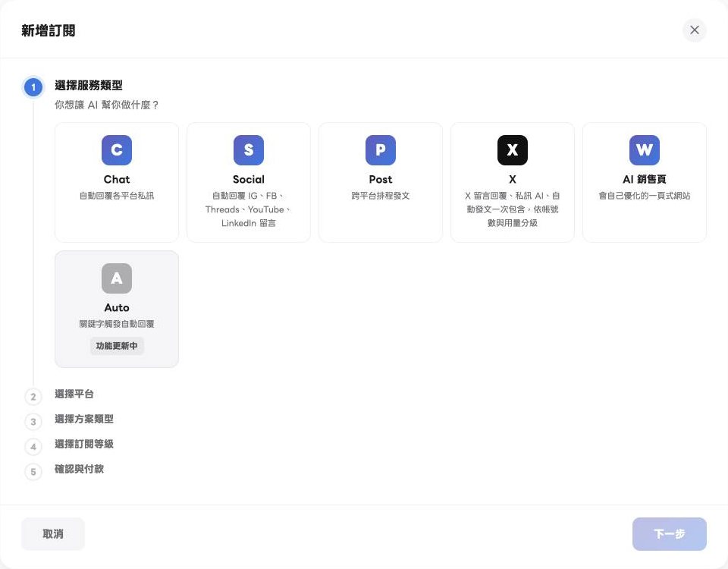
Task: Click the 下一步 button
Action: (669, 533)
